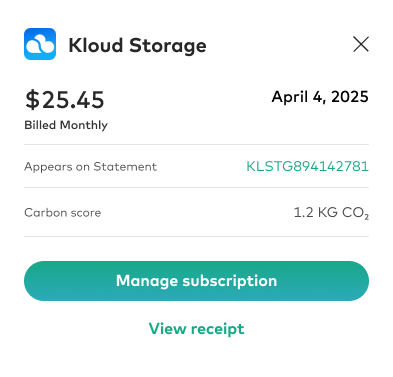Click the blue Kloud Storage cloud logo
Screen dimensions: 393x377
[x=40, y=44]
